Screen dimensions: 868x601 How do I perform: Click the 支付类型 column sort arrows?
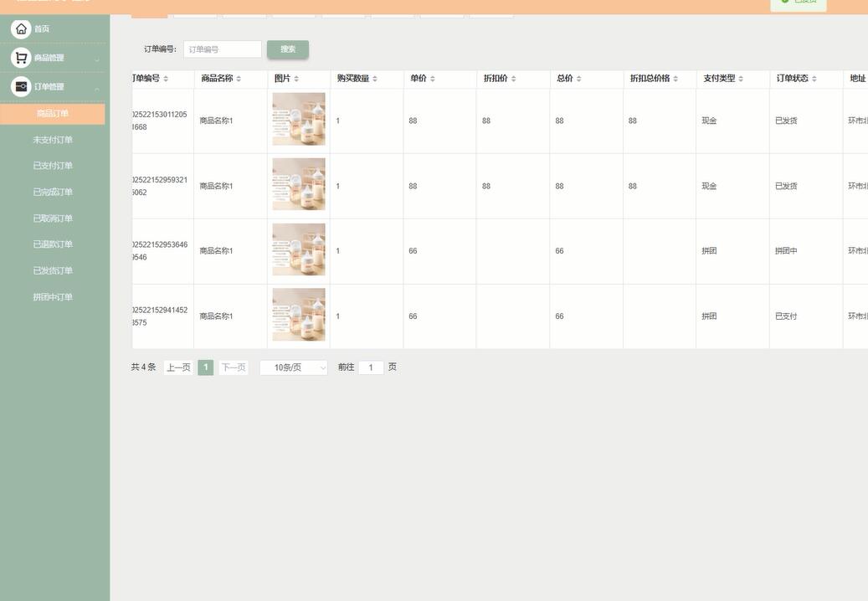click(741, 80)
